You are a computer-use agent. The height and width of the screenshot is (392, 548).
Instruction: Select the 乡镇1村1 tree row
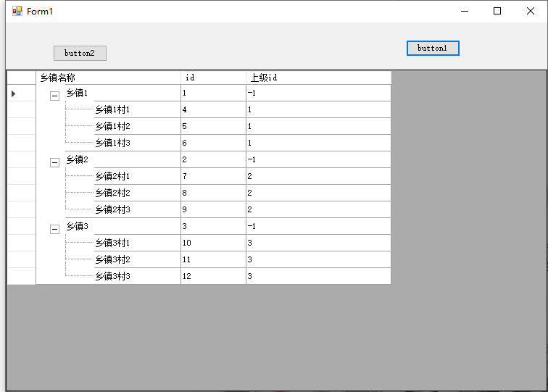click(x=112, y=109)
